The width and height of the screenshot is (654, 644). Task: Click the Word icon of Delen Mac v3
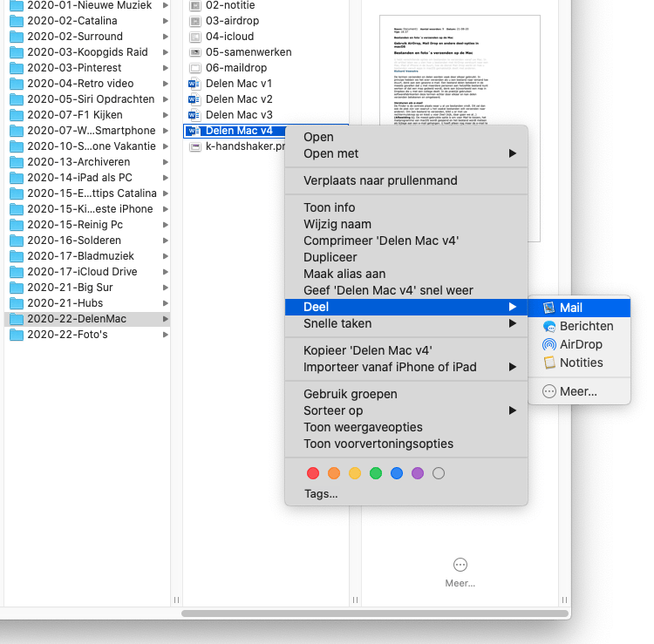pos(194,115)
